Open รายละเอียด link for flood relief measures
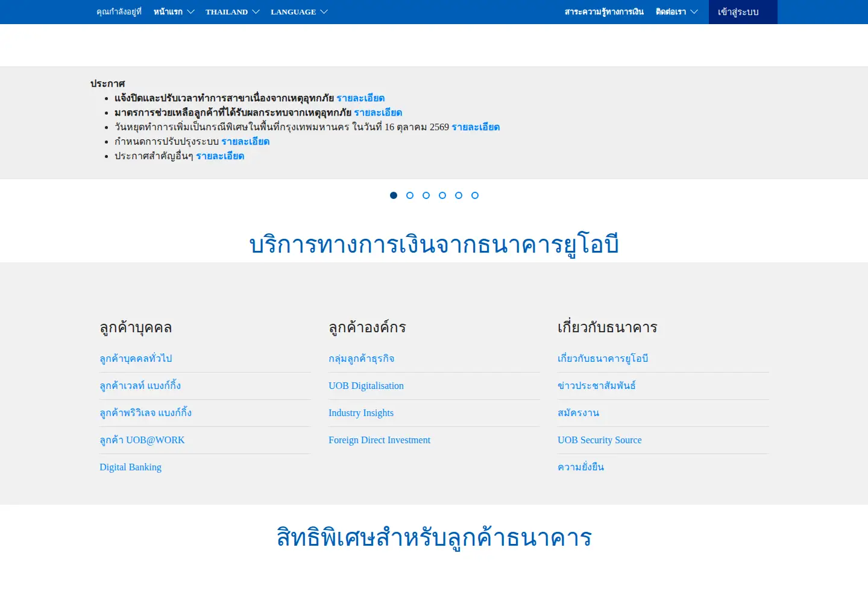Image resolution: width=868 pixels, height=603 pixels. click(x=378, y=113)
